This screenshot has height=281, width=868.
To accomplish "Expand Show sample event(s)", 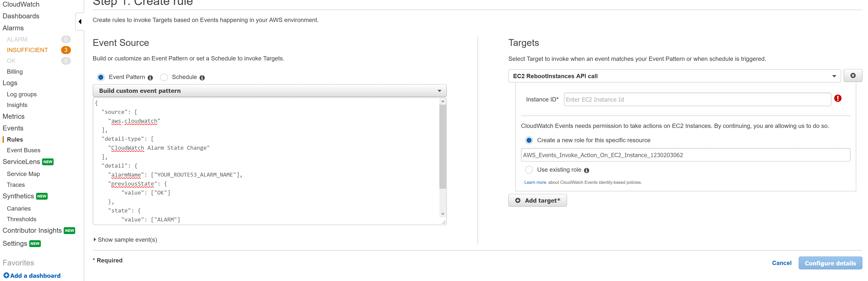I will click(x=127, y=240).
